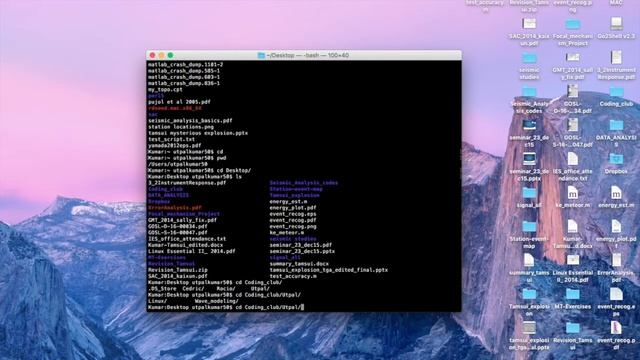
Task: Select ErrorAnalysis.pdf desktop icon
Action: click(616, 260)
